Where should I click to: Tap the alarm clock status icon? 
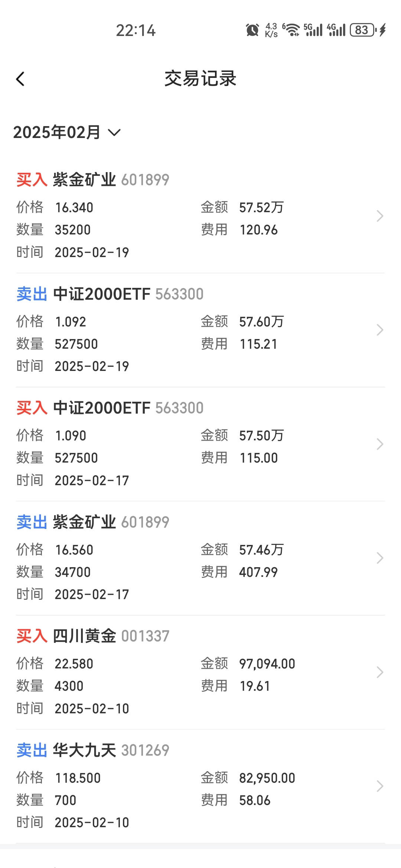(x=252, y=30)
